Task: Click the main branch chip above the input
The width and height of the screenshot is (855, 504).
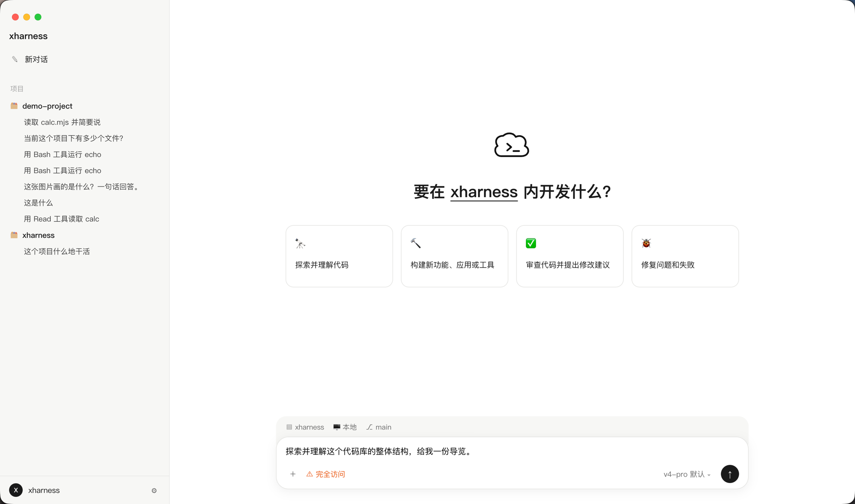Action: 379,427
